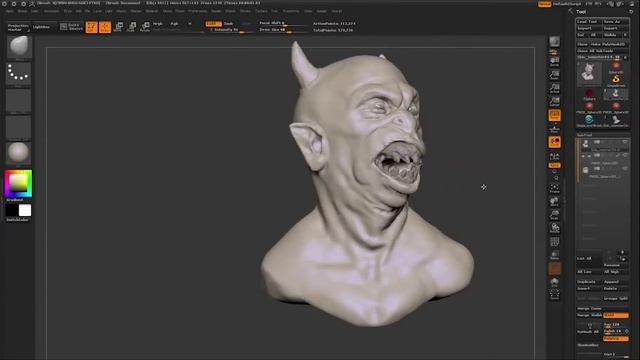Viewport: 640px width, 360px height.
Task: Open the Preferences menu
Action: click(x=198, y=11)
